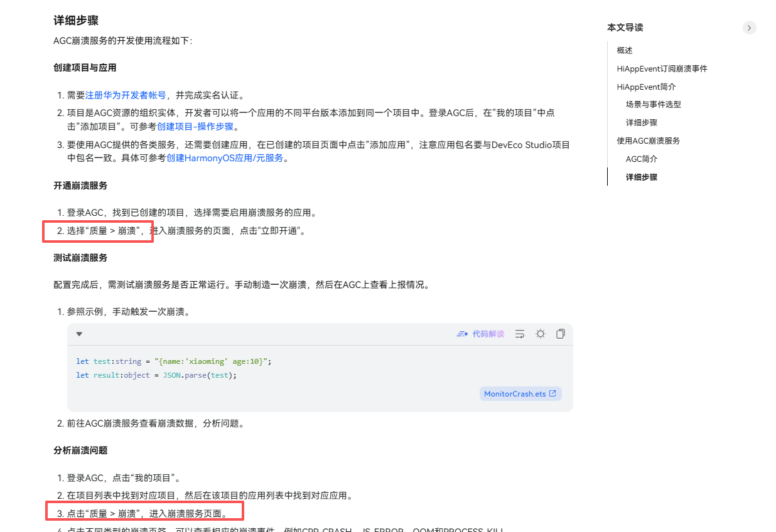This screenshot has height=532, width=776.
Task: Click the code line 'let test:string'
Action: pyautogui.click(x=173, y=361)
